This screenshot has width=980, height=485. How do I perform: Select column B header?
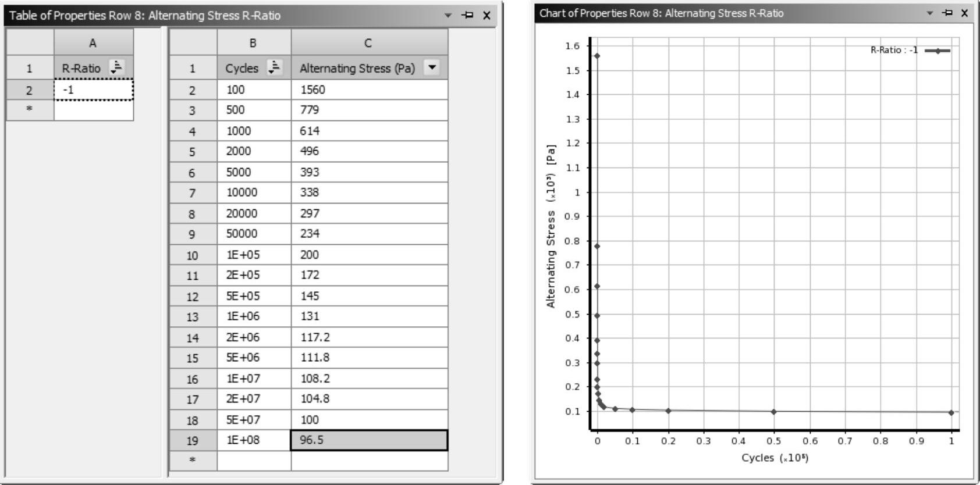[x=254, y=42]
